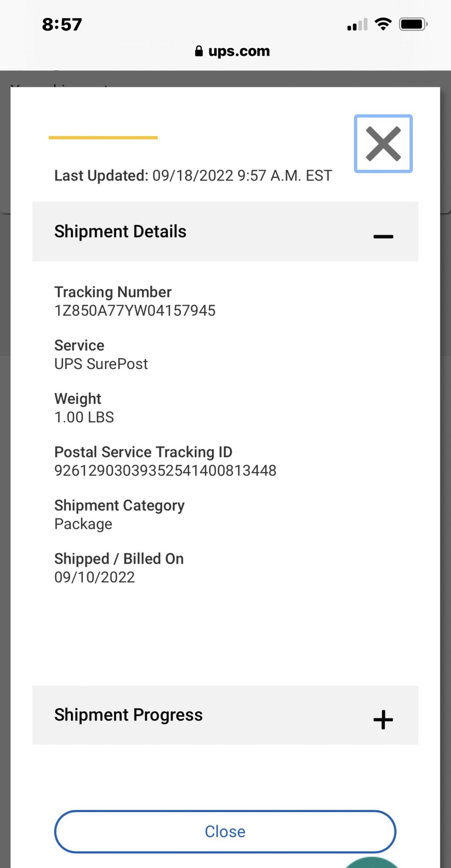
Task: Select tracking number 1Z850A77YW04157945
Action: (x=135, y=311)
